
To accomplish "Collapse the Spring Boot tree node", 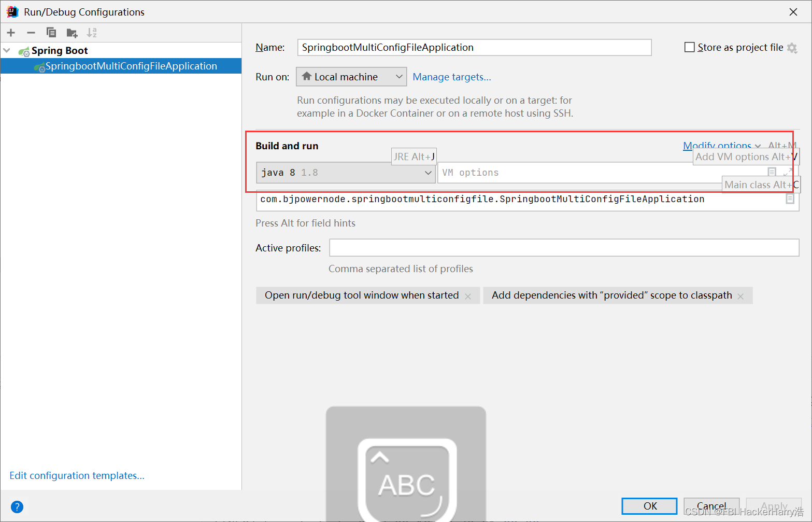I will click(7, 50).
